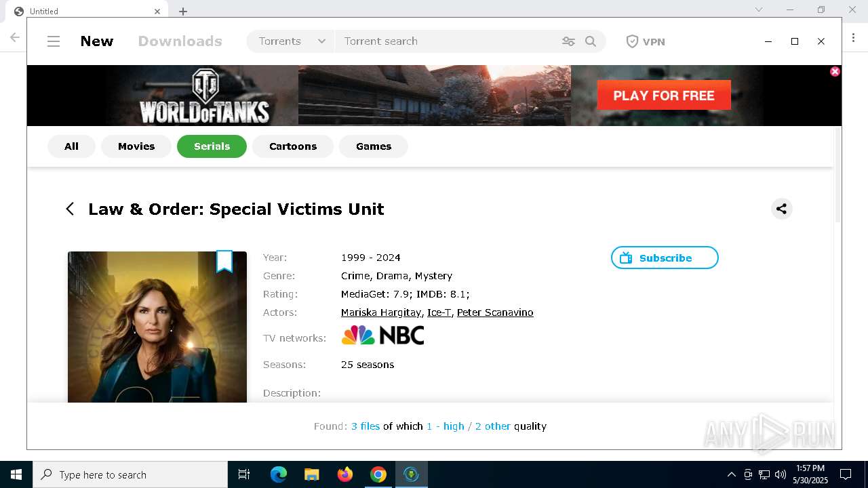
Task: Open the Ice-T actor link
Action: click(439, 312)
